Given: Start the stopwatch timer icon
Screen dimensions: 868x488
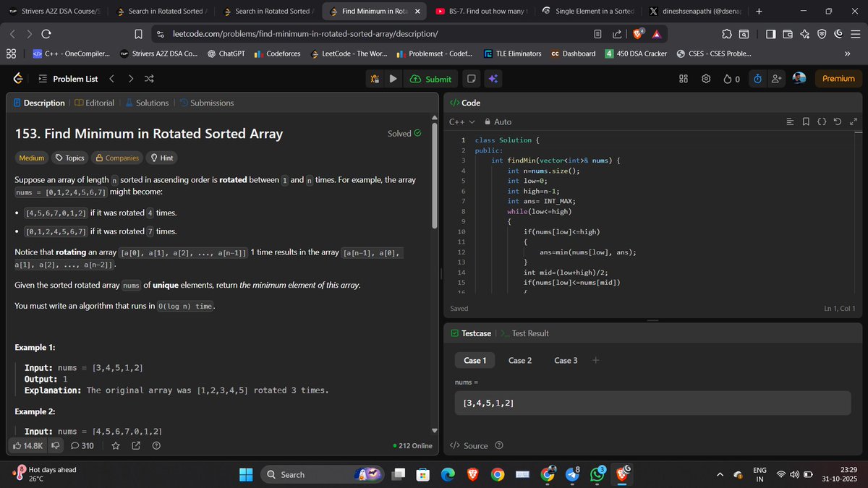Looking at the screenshot, I should click(757, 79).
